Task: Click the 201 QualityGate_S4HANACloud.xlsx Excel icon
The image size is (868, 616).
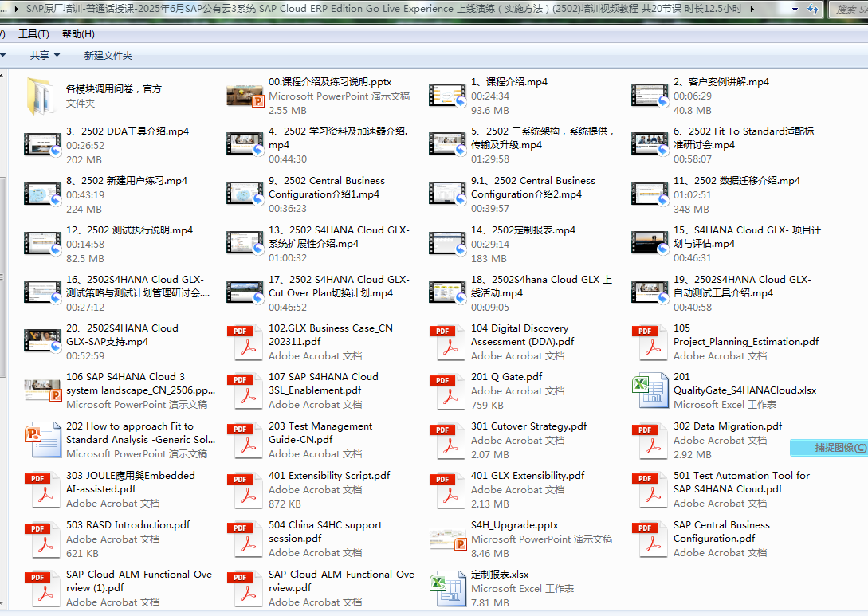Action: click(650, 392)
